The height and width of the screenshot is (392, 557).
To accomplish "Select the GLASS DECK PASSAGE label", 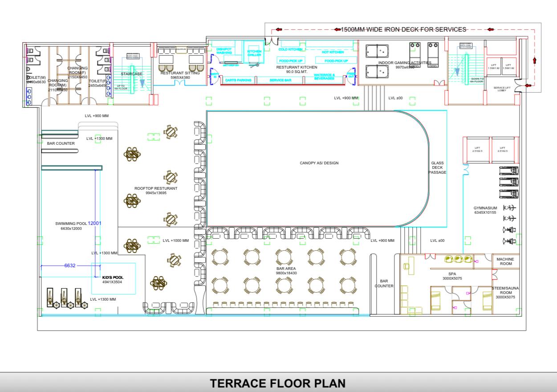I will pos(437,167).
